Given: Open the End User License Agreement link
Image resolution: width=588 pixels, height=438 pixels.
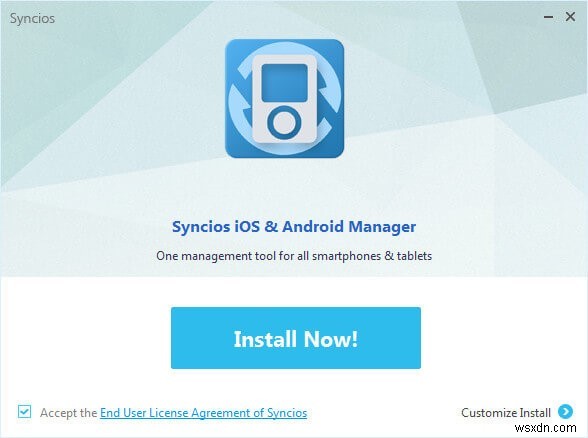Looking at the screenshot, I should (204, 413).
